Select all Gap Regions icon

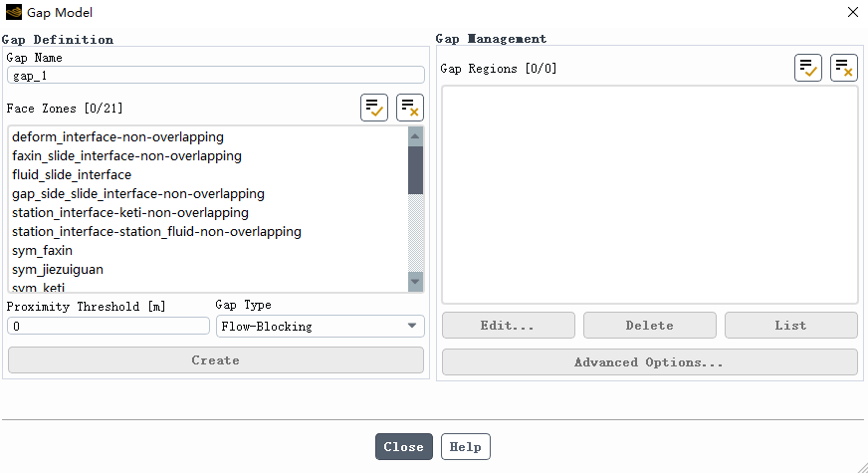(808, 68)
